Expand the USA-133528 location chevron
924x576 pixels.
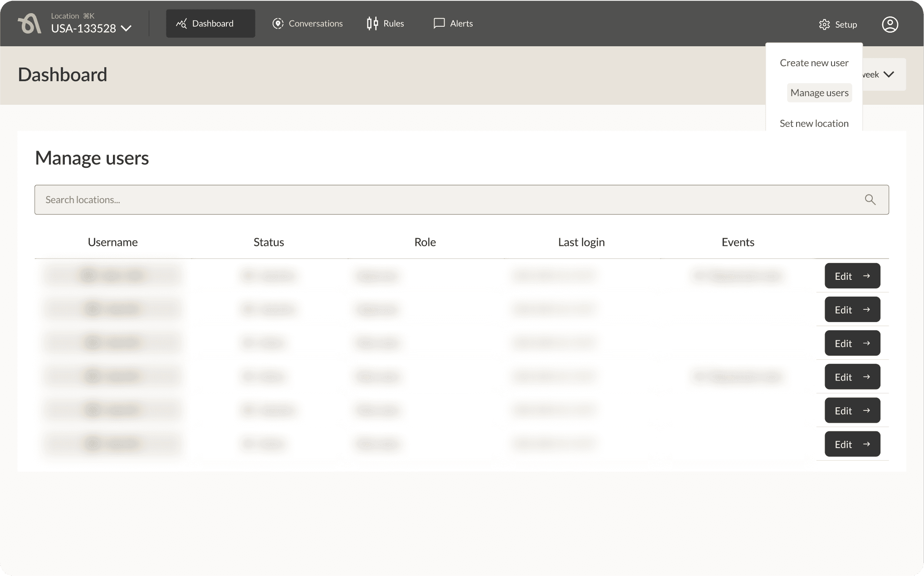click(x=127, y=29)
